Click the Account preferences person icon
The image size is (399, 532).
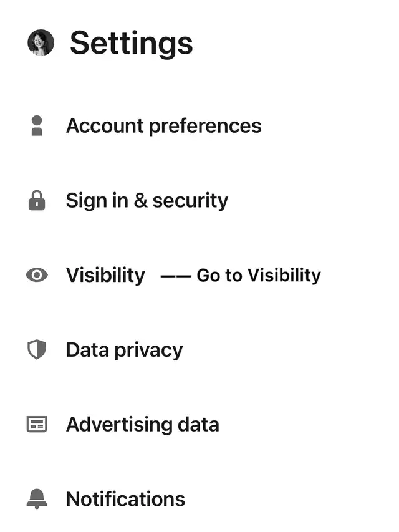click(37, 126)
